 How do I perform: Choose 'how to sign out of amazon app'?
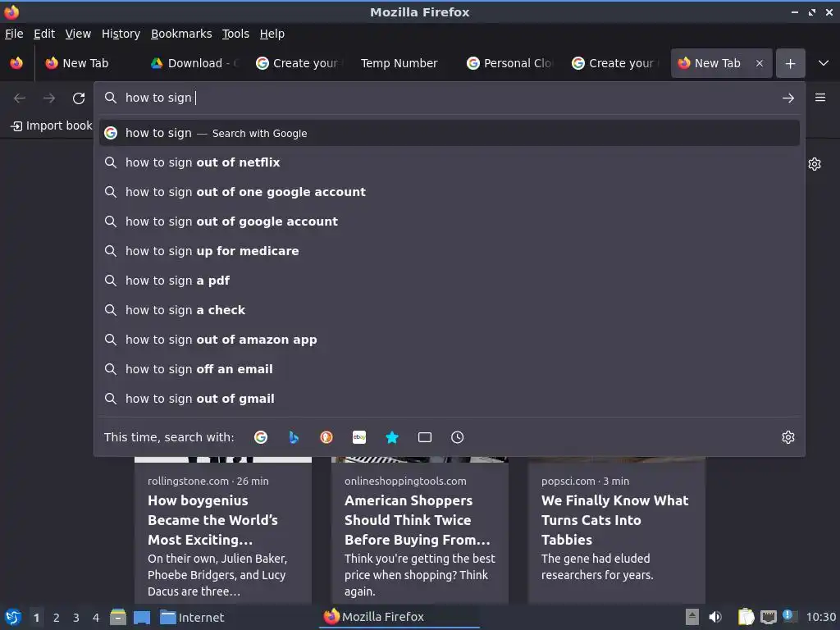(x=449, y=340)
